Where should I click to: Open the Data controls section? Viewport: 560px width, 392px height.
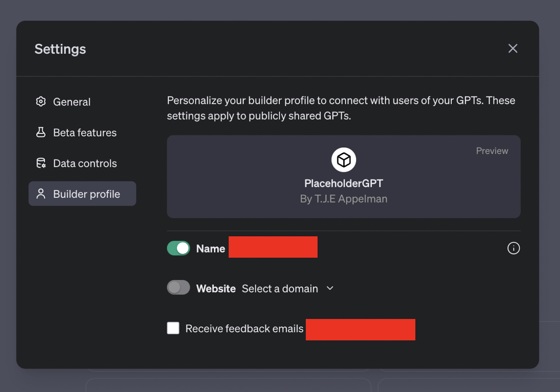[x=85, y=163]
